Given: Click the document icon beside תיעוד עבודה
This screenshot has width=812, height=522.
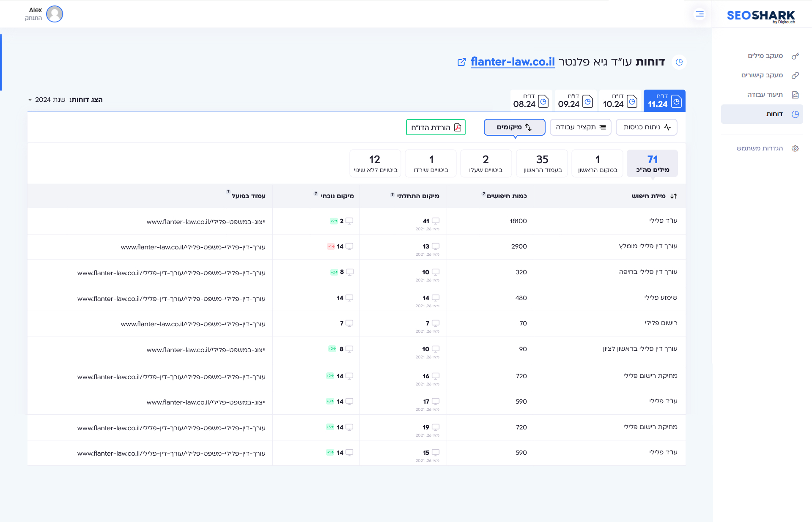Looking at the screenshot, I should point(795,95).
